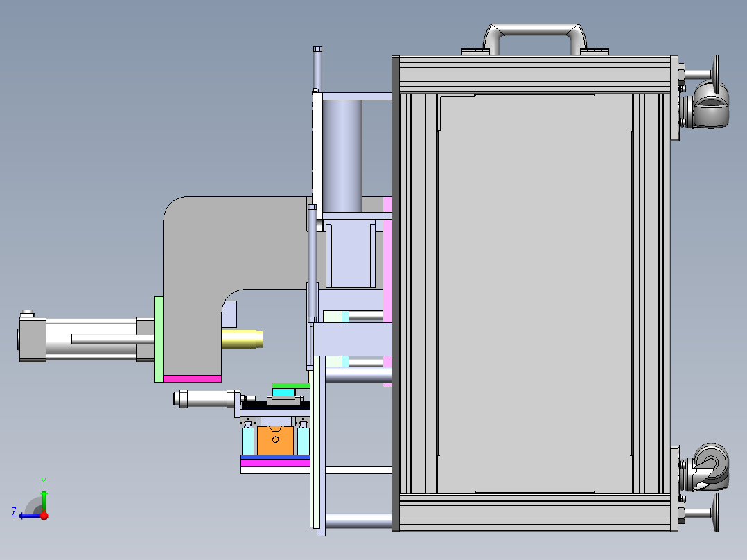Viewport: 747px width, 560px height.
Task: Select the yellow press rod tip
Action: click(242, 340)
